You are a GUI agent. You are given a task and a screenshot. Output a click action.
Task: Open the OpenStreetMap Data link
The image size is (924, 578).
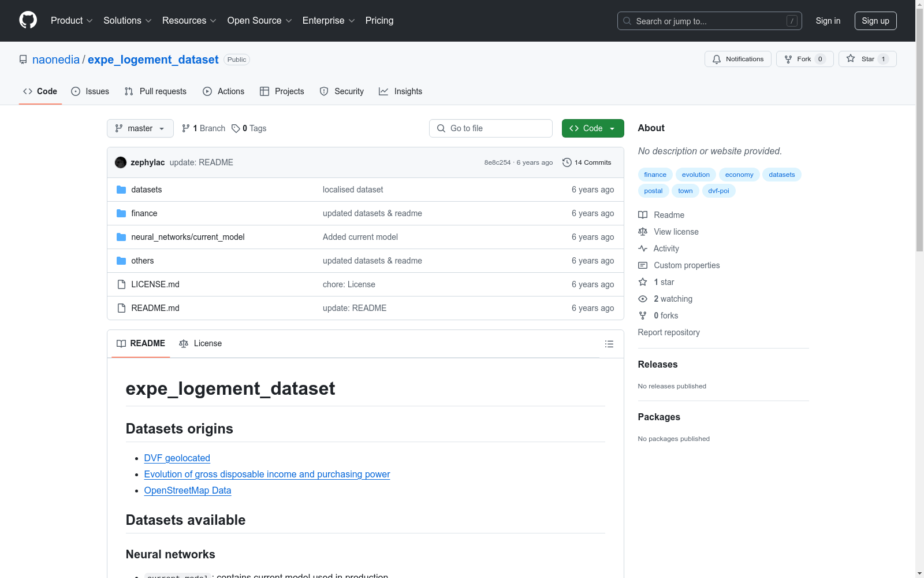tap(188, 490)
